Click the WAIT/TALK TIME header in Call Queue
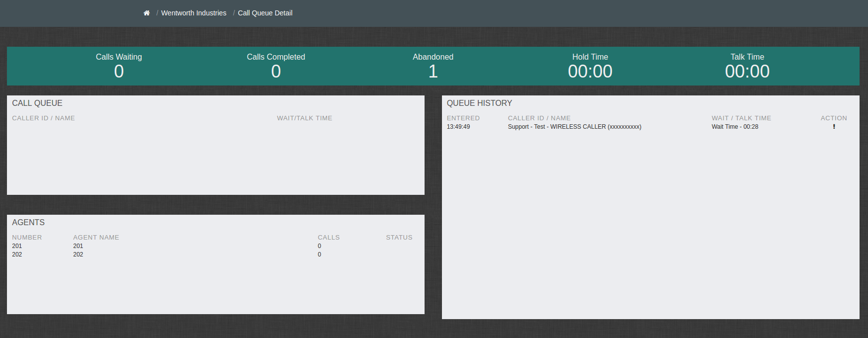Image resolution: width=868 pixels, height=338 pixels. pyautogui.click(x=305, y=118)
